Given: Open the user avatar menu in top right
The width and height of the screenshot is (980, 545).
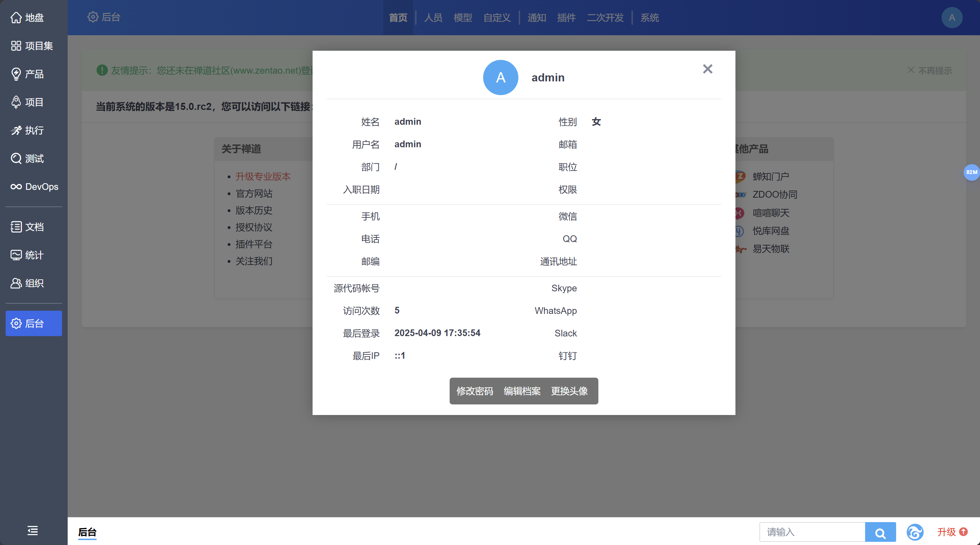Looking at the screenshot, I should (952, 18).
